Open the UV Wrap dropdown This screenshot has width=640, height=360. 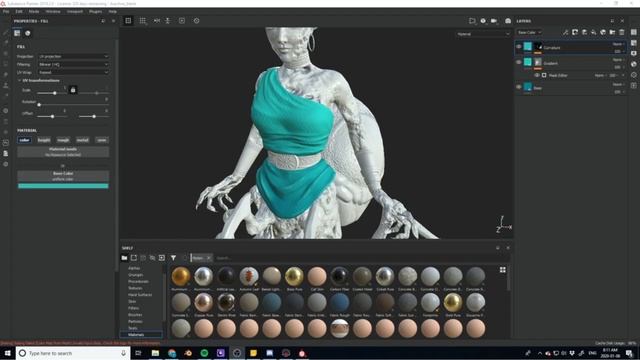[73, 72]
